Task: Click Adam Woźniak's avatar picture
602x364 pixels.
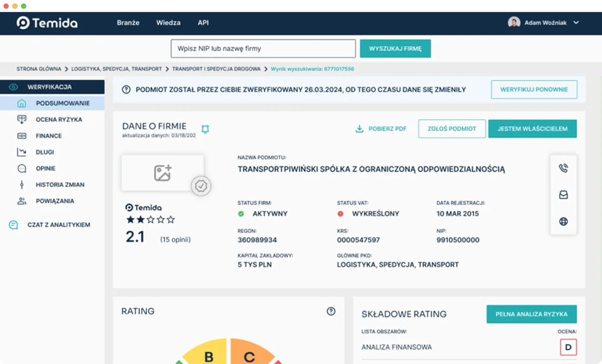Action: 514,23
